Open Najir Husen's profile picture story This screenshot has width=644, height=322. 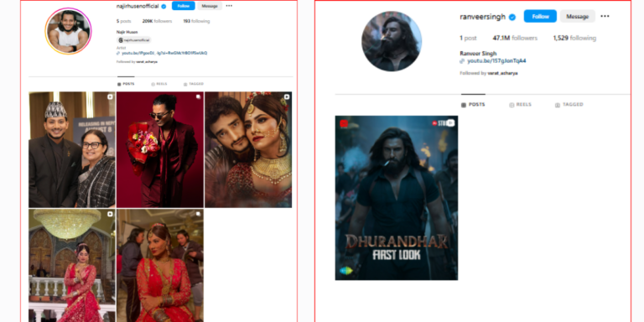click(x=68, y=32)
